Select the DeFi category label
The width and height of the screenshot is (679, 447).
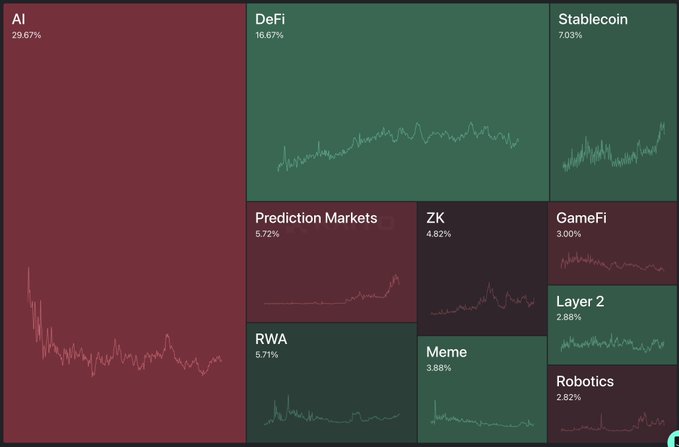[x=269, y=19]
